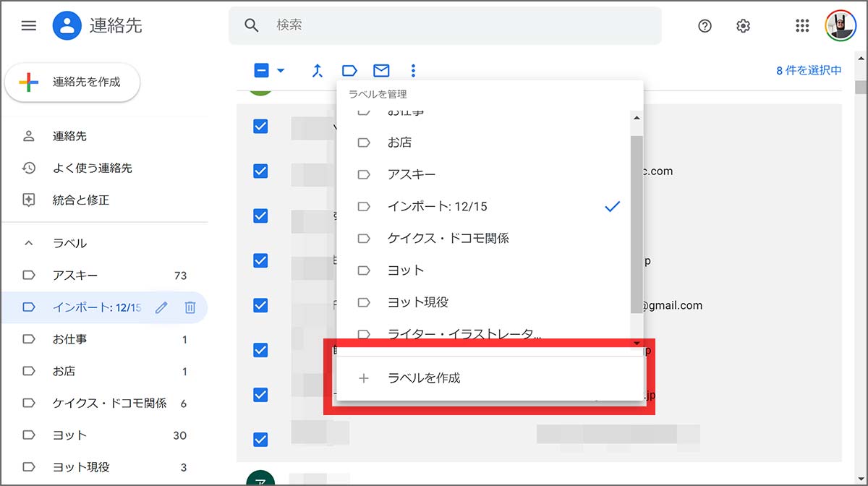The width and height of the screenshot is (868, 486).
Task: Open the main hamburger menu
Action: pyautogui.click(x=28, y=25)
